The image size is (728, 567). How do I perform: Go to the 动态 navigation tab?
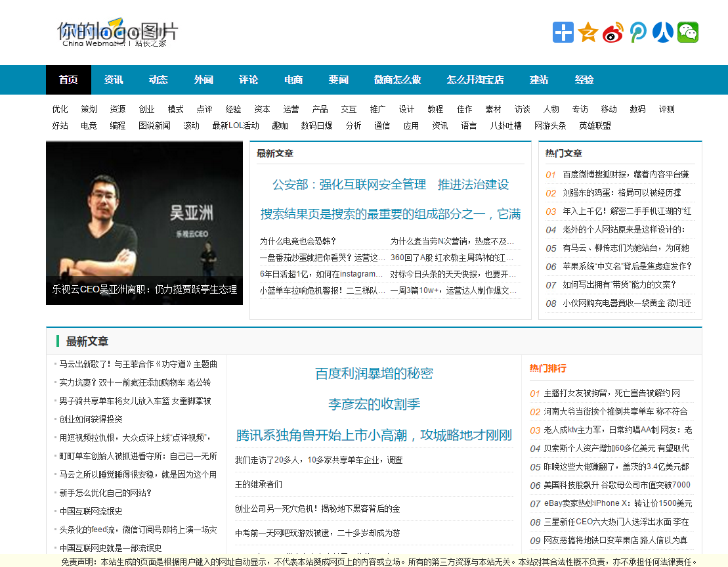(x=158, y=80)
